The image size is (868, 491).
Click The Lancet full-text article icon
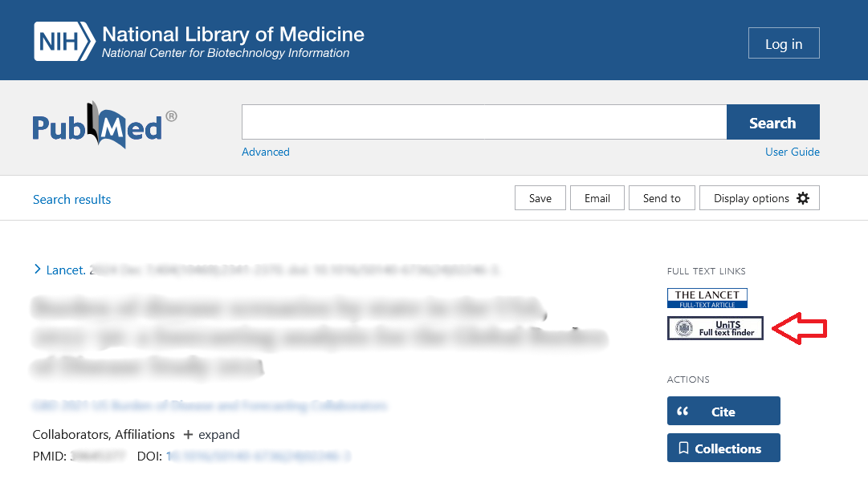click(x=707, y=298)
